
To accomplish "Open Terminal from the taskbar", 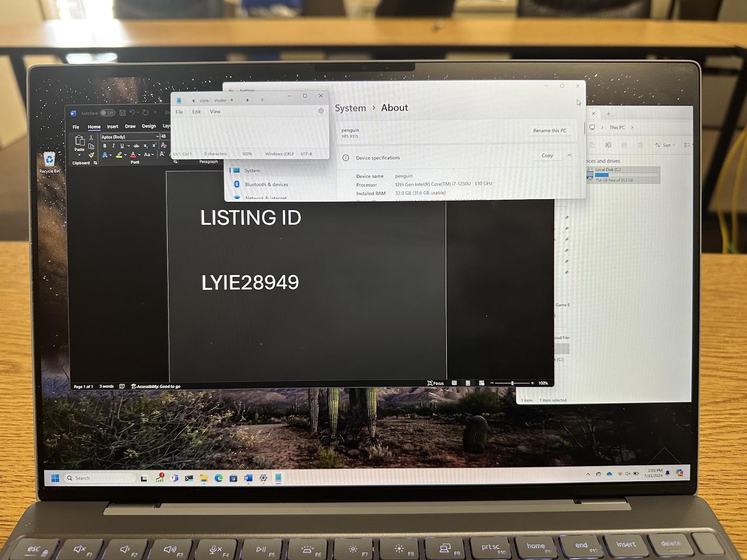I will click(189, 478).
